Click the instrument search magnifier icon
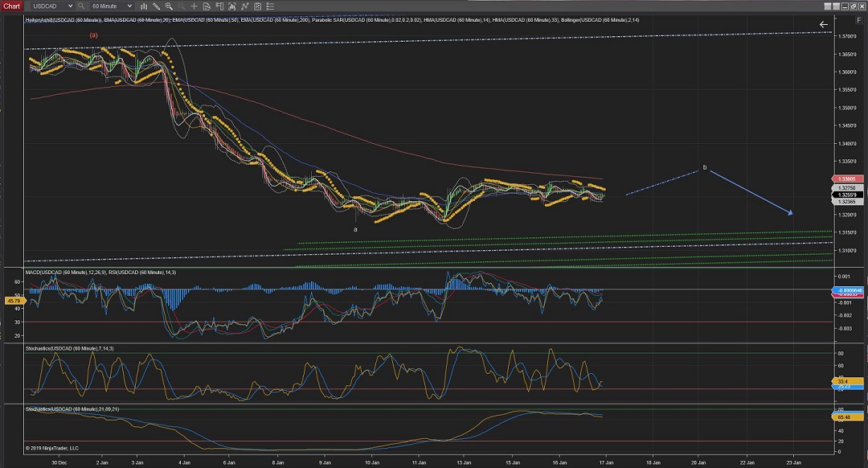868x468 pixels. click(x=81, y=6)
